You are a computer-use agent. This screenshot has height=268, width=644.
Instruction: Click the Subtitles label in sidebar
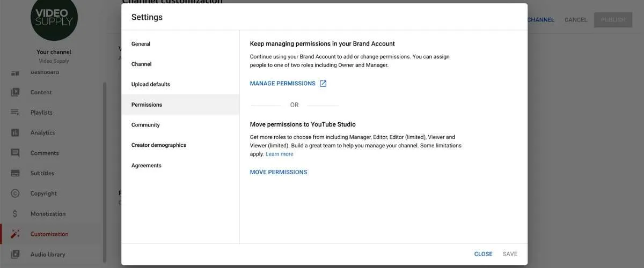42,173
